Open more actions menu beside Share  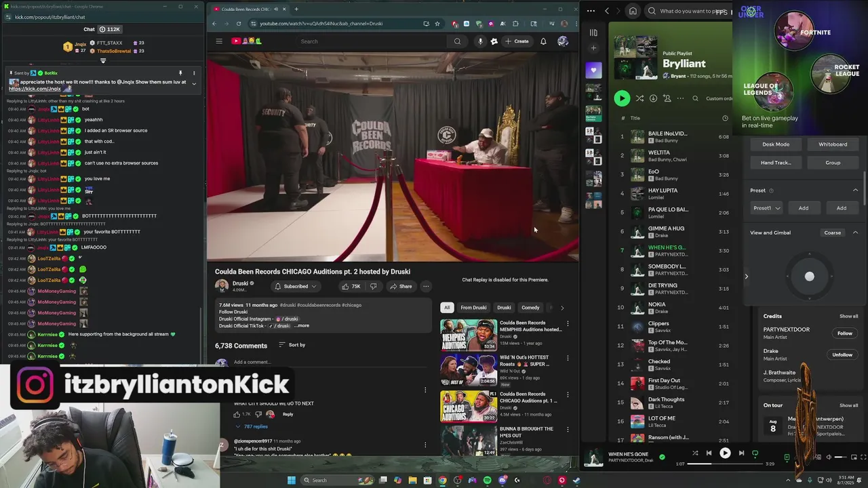point(426,286)
